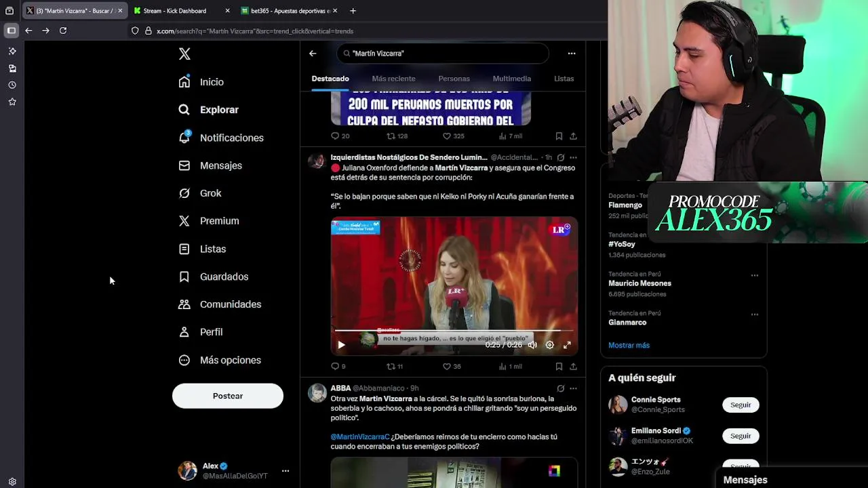Click the address bar URL
The width and height of the screenshot is (868, 488).
(255, 31)
